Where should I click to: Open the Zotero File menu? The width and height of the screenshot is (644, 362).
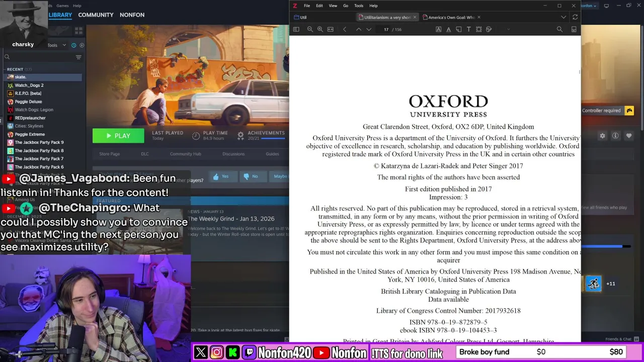[307, 6]
